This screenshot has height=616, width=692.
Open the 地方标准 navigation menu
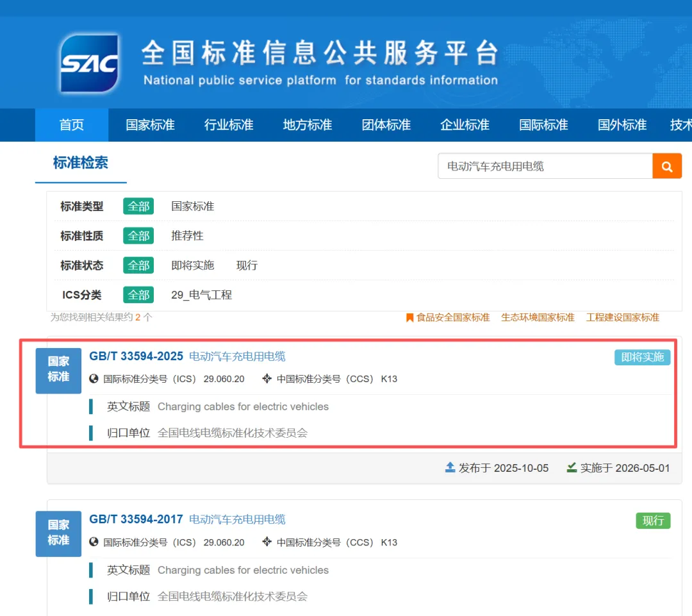pos(307,125)
